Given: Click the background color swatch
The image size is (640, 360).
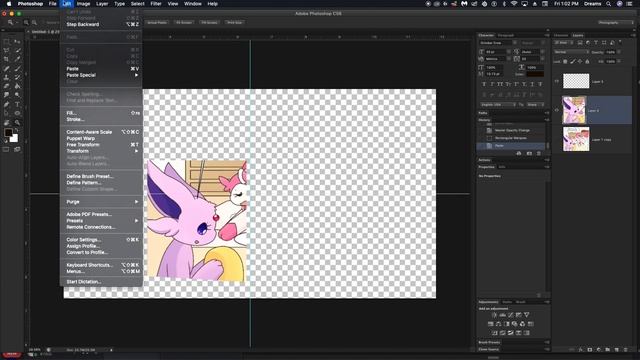Looking at the screenshot, I should 15,139.
